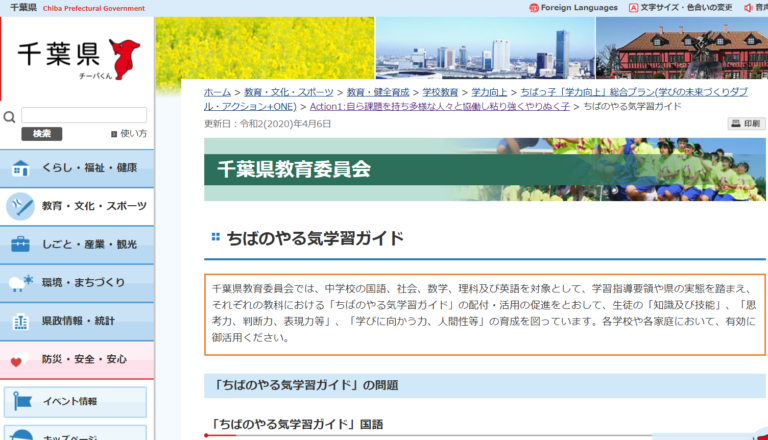The image size is (768, 440).
Task: Click the yellow flower field header photo
Action: pos(264,48)
